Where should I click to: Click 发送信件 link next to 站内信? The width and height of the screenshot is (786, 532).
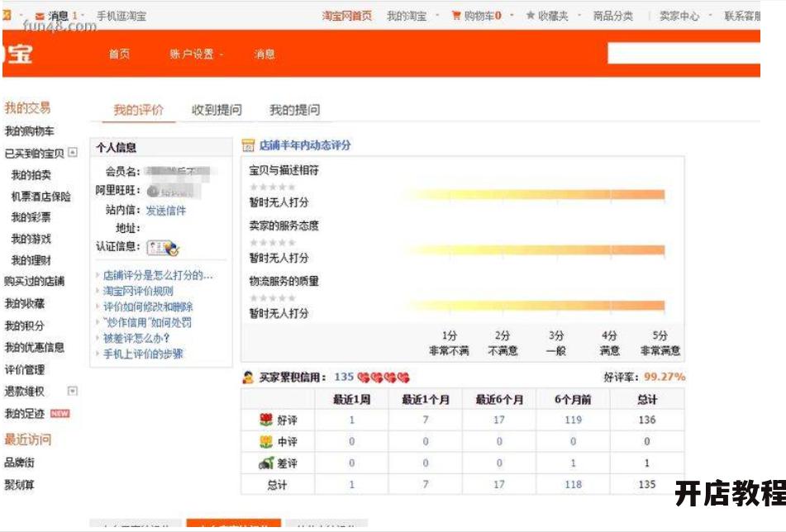(166, 211)
